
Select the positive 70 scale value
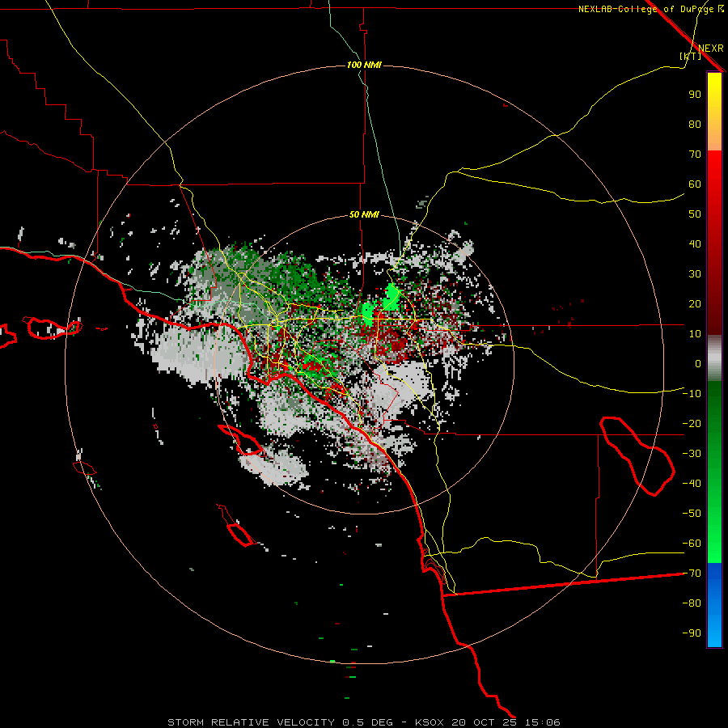[x=695, y=154]
